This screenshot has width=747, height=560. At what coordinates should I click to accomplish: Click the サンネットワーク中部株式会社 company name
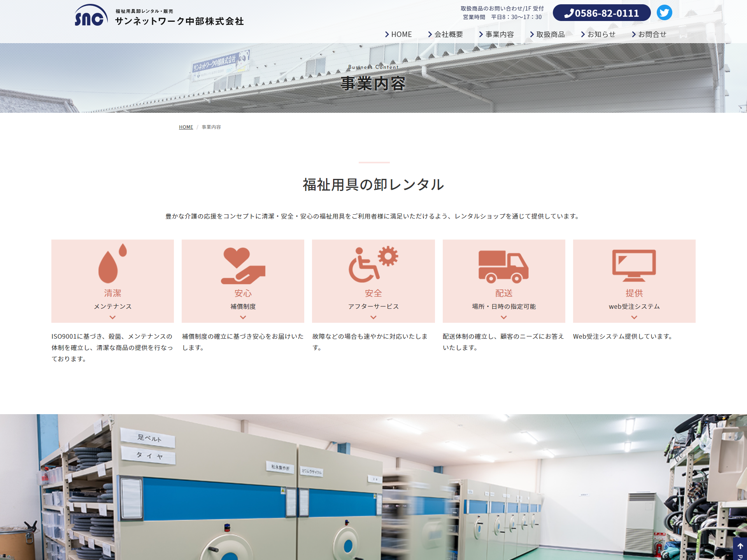pos(179,21)
